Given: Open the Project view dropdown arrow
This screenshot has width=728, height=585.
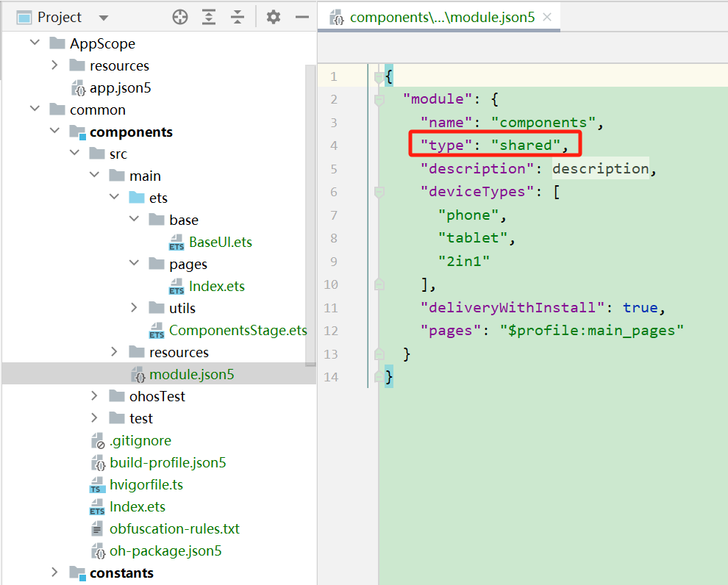Looking at the screenshot, I should (x=103, y=18).
